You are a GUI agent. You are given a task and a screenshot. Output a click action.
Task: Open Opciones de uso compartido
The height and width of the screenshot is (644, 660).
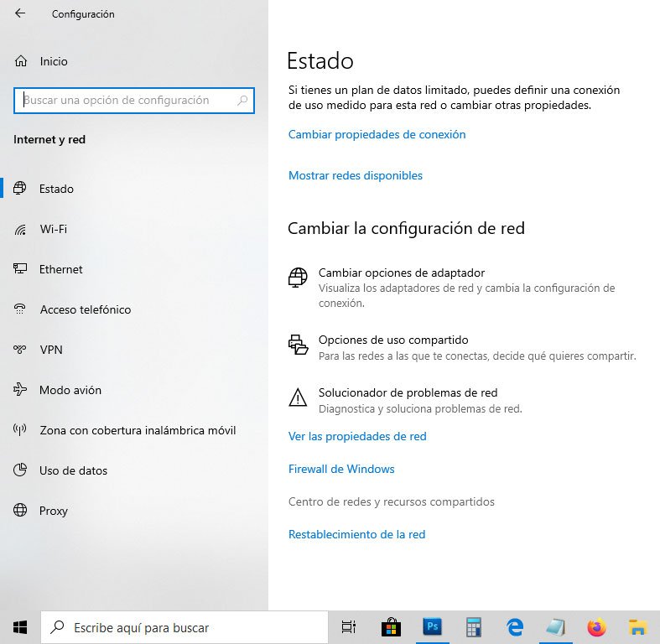click(393, 340)
